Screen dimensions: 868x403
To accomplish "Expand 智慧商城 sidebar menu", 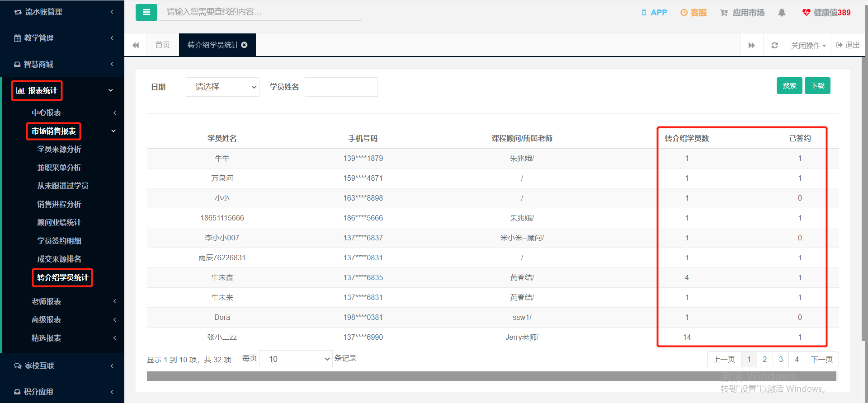I will click(62, 64).
